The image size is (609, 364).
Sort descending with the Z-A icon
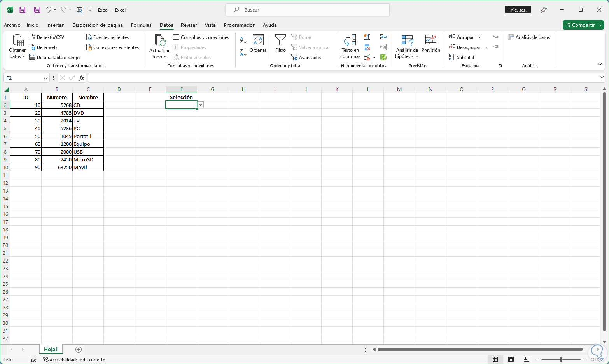coord(243,52)
